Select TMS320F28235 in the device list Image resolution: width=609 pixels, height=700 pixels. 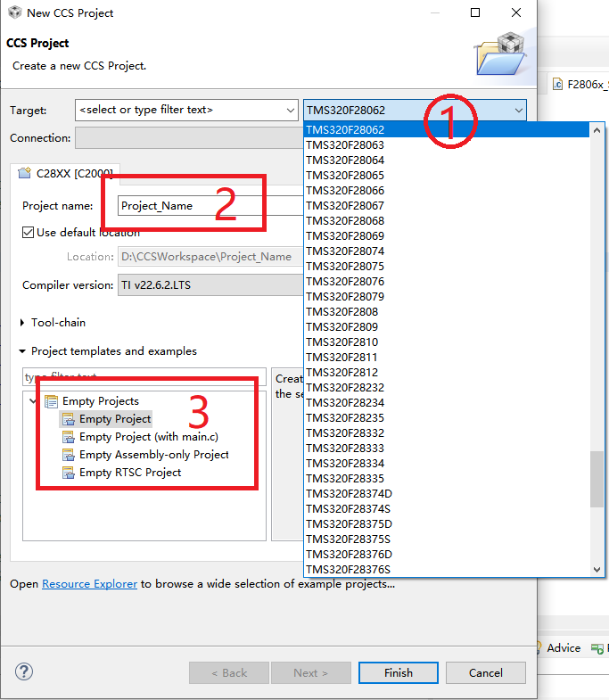[447, 418]
